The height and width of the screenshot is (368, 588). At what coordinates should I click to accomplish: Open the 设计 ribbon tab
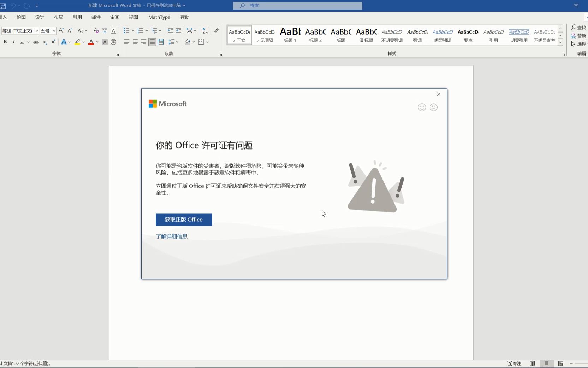pos(40,17)
